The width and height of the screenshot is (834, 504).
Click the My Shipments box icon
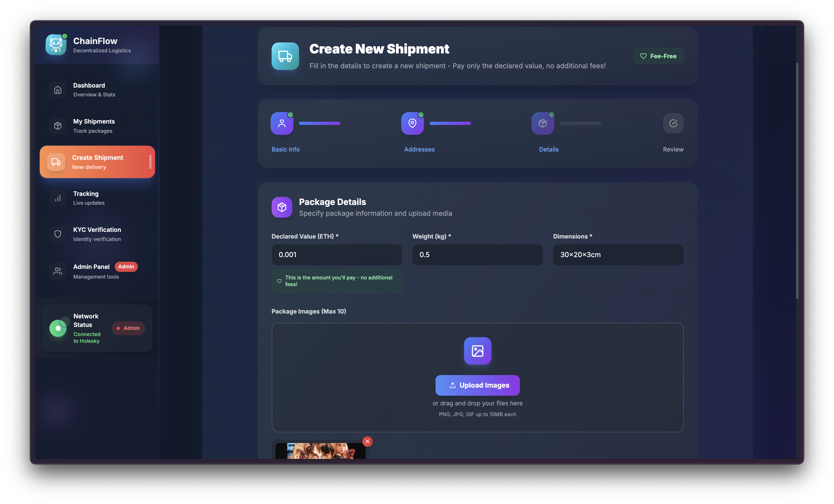58,125
